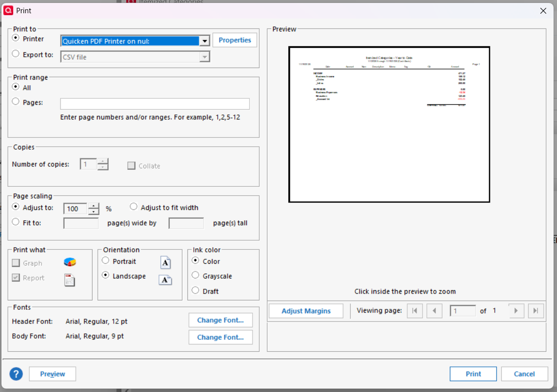Click the landscape page orientation icon
The height and width of the screenshot is (392, 557).
point(165,280)
